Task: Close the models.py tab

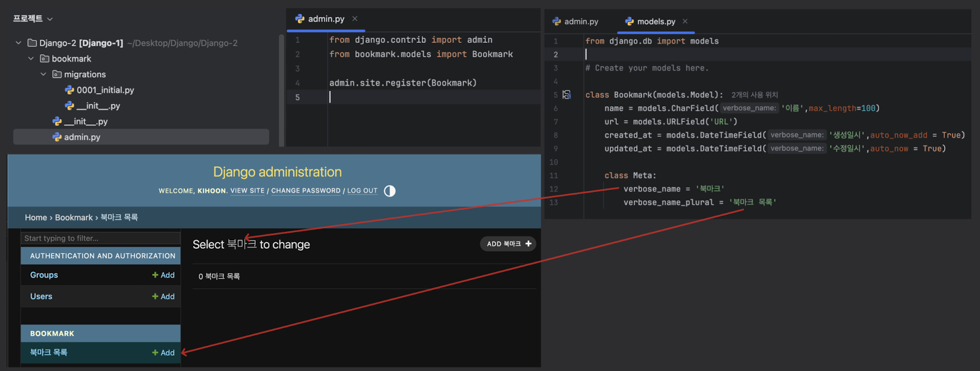Action: pyautogui.click(x=685, y=21)
